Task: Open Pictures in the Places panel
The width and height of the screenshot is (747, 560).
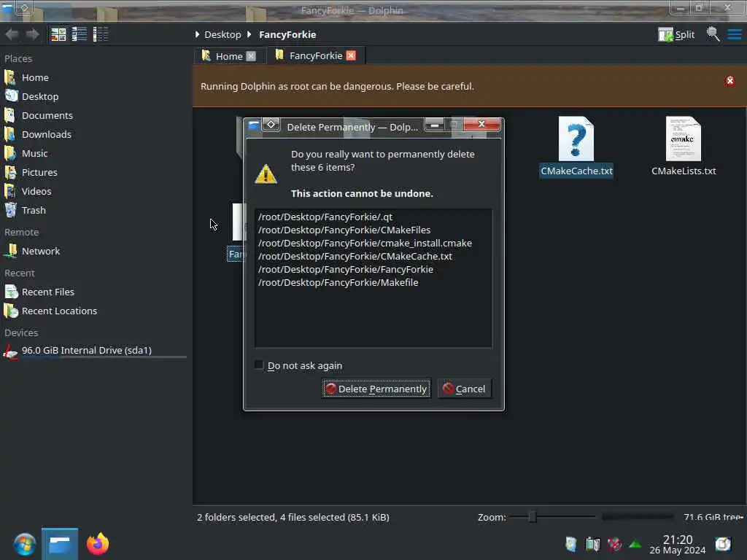Action: coord(39,172)
